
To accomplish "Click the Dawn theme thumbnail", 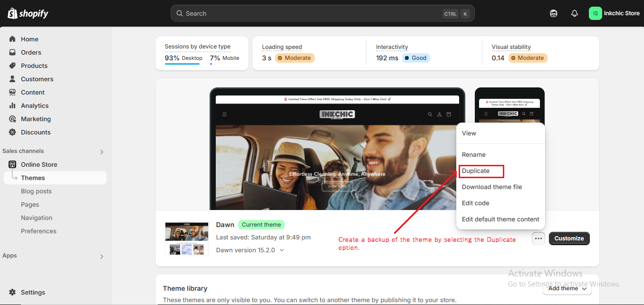I will (187, 238).
